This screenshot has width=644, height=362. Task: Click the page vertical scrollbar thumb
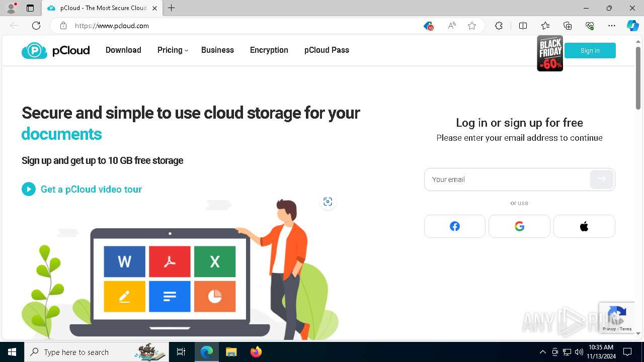pos(638,78)
